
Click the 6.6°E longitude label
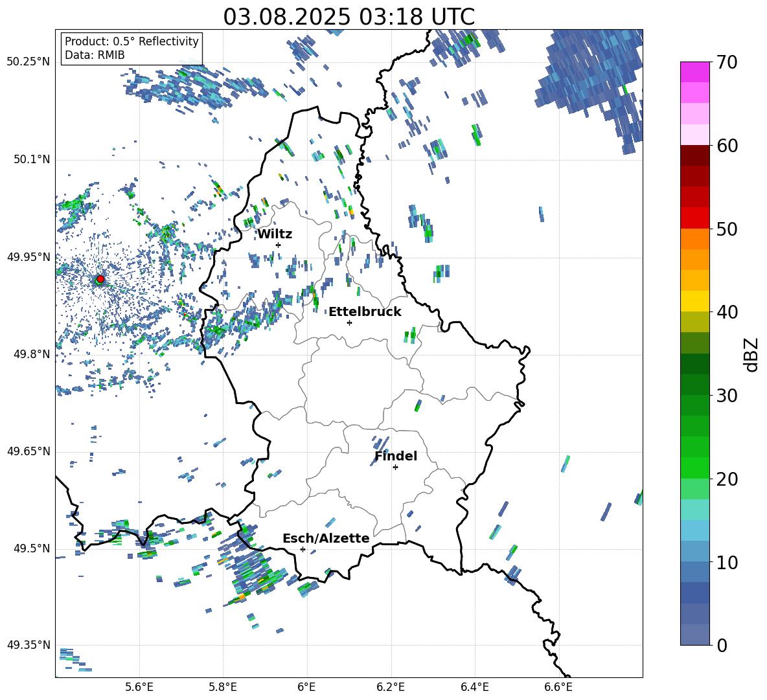pyautogui.click(x=558, y=687)
